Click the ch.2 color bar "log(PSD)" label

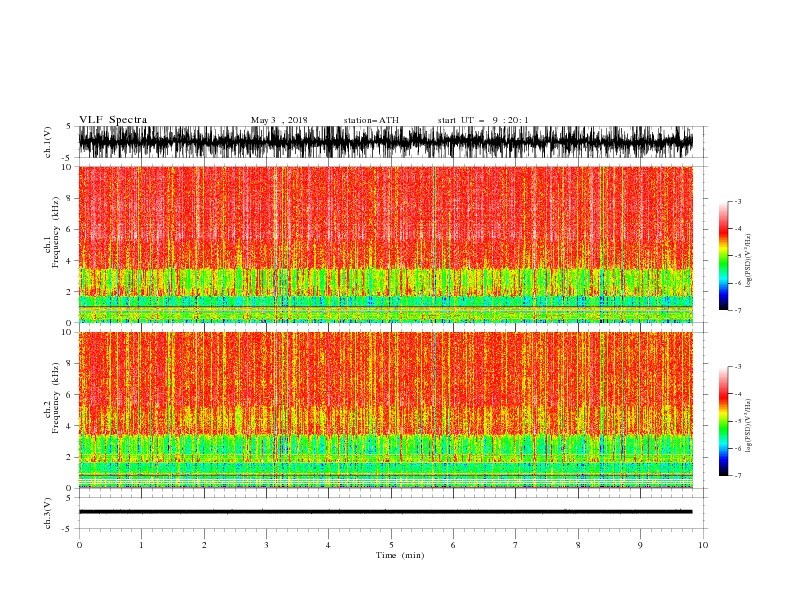[748, 426]
